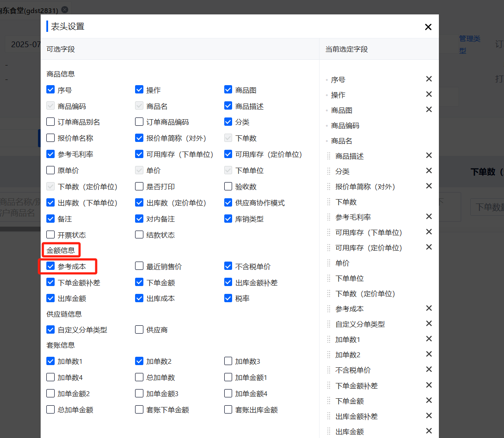Remove 可用库存（下单单位） from selected list

[429, 232]
